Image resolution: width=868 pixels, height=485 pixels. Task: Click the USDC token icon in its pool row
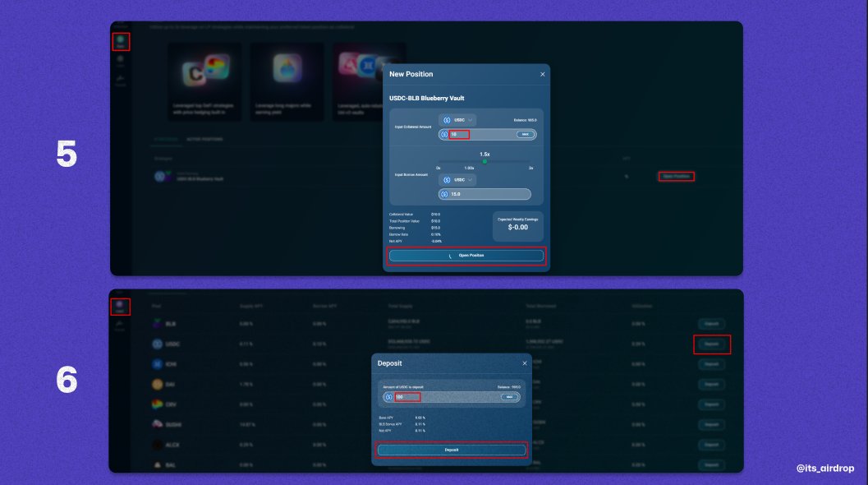click(x=156, y=344)
